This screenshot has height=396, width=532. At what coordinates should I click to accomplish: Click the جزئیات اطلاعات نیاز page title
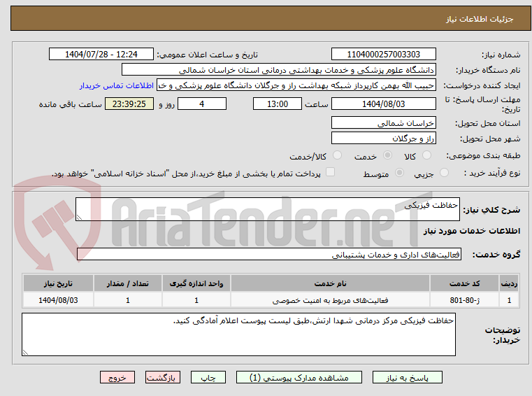point(480,19)
